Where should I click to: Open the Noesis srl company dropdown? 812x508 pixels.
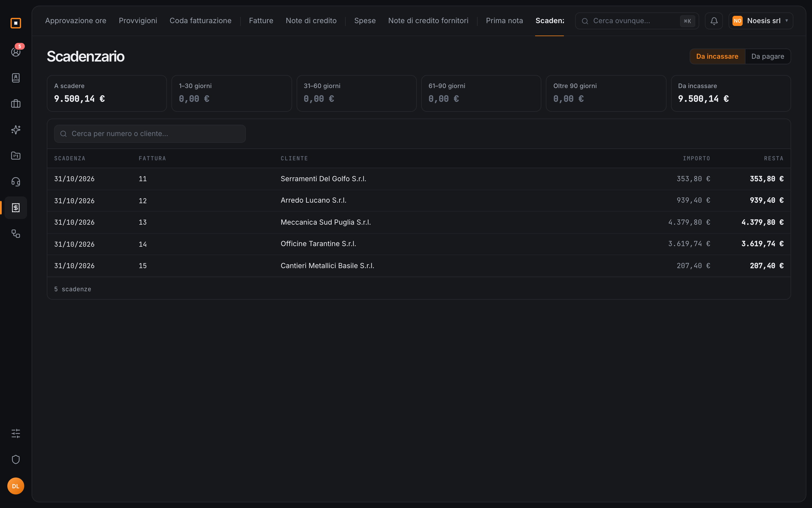[x=761, y=21]
